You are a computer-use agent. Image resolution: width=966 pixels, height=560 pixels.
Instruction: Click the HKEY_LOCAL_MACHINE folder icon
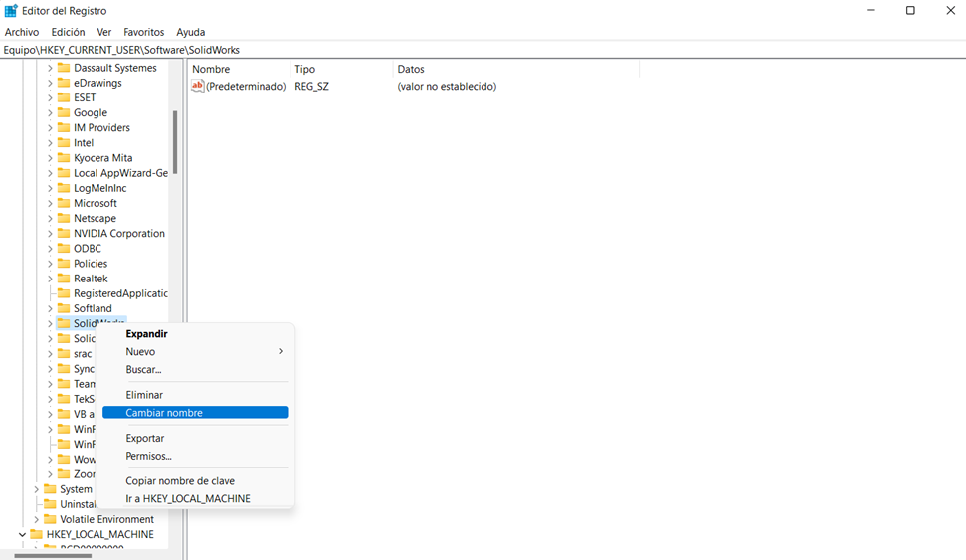point(37,534)
